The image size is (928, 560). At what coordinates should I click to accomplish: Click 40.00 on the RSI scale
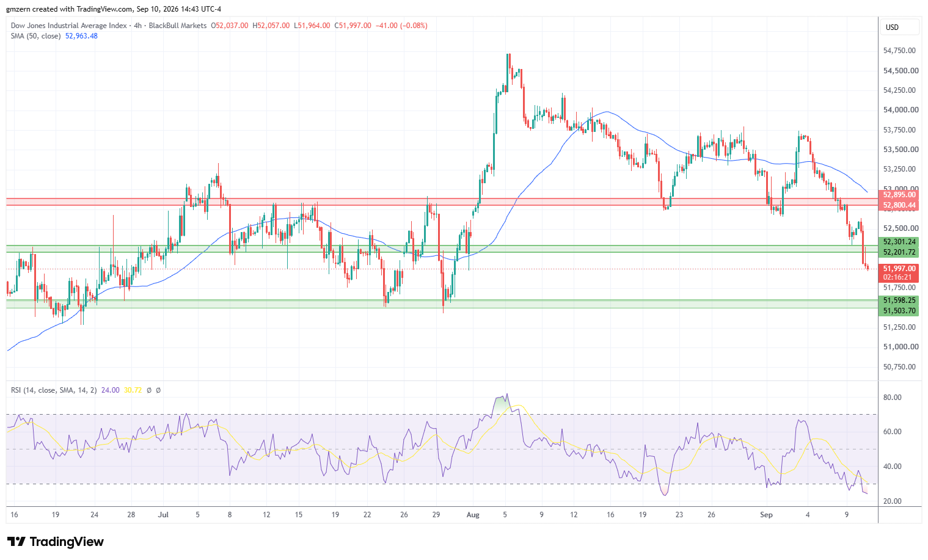pyautogui.click(x=893, y=467)
